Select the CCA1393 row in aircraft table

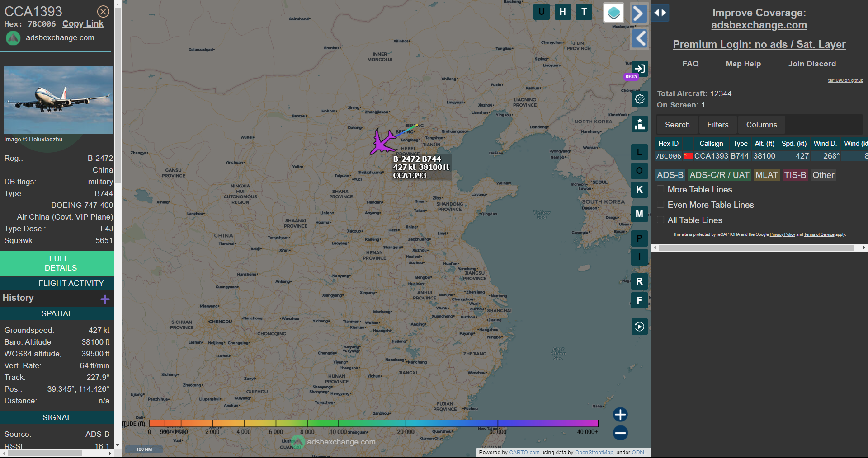tap(761, 156)
